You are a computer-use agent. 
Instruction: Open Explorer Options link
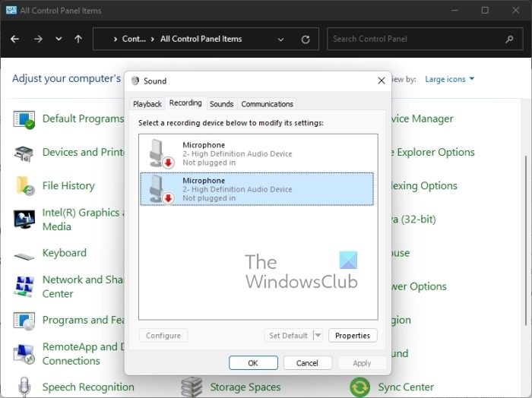click(x=433, y=152)
